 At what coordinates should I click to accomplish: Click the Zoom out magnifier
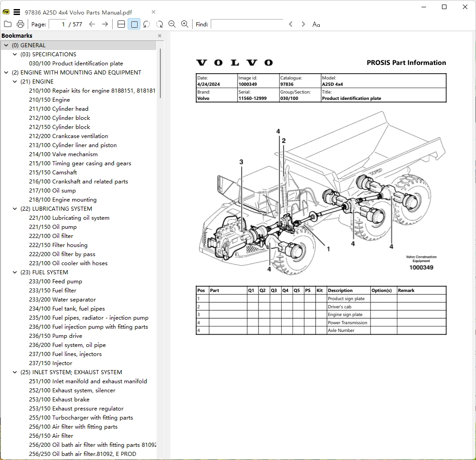(x=172, y=24)
